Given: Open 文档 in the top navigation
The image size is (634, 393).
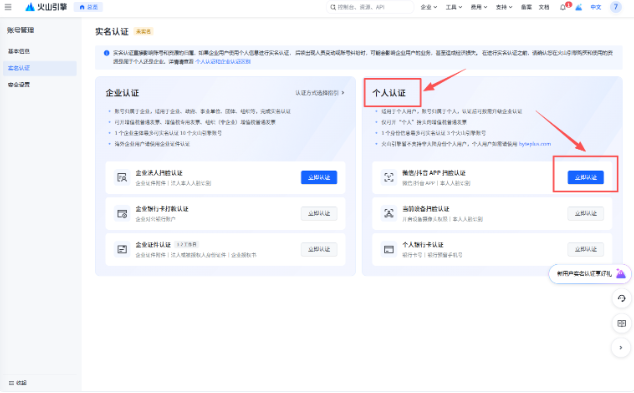Looking at the screenshot, I should pyautogui.click(x=544, y=7).
